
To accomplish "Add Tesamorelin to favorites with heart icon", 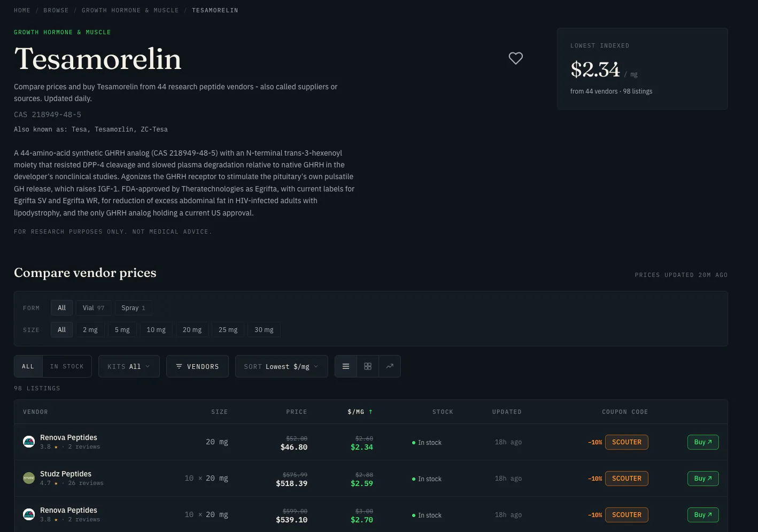I will tap(516, 58).
